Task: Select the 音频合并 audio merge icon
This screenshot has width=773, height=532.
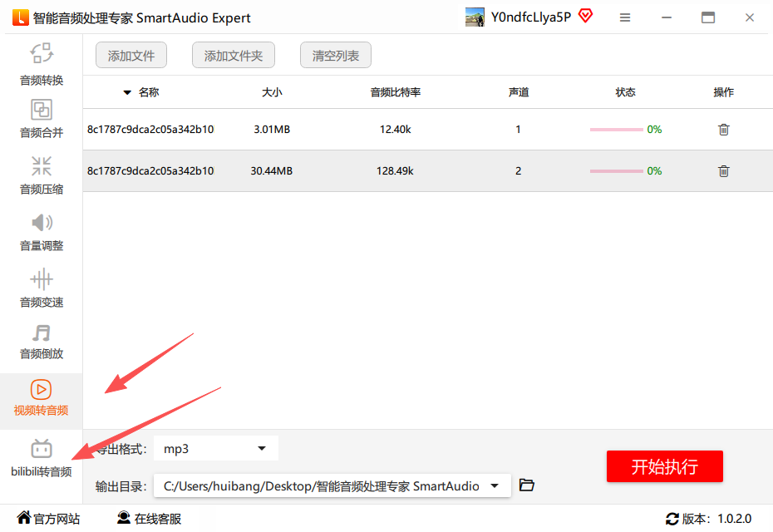Action: 42,118
